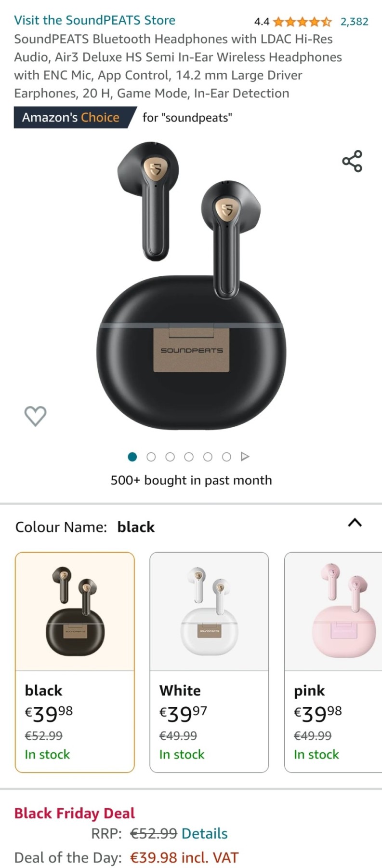
Task: Go to sixth product image dot
Action: pos(226,457)
